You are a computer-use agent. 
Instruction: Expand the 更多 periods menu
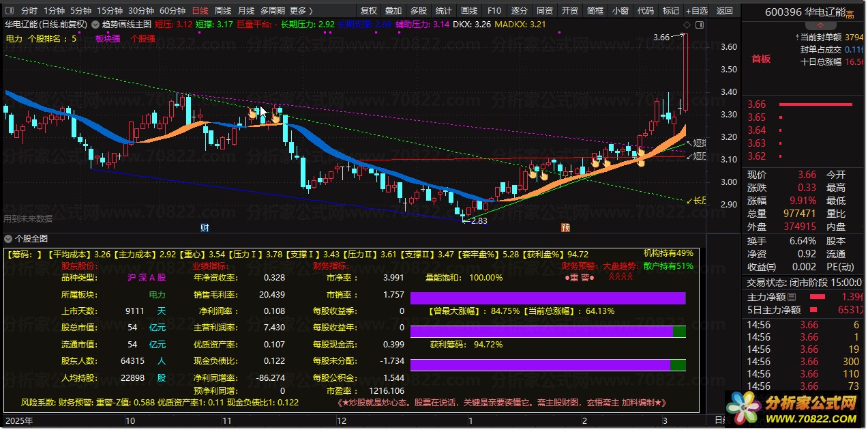(301, 11)
